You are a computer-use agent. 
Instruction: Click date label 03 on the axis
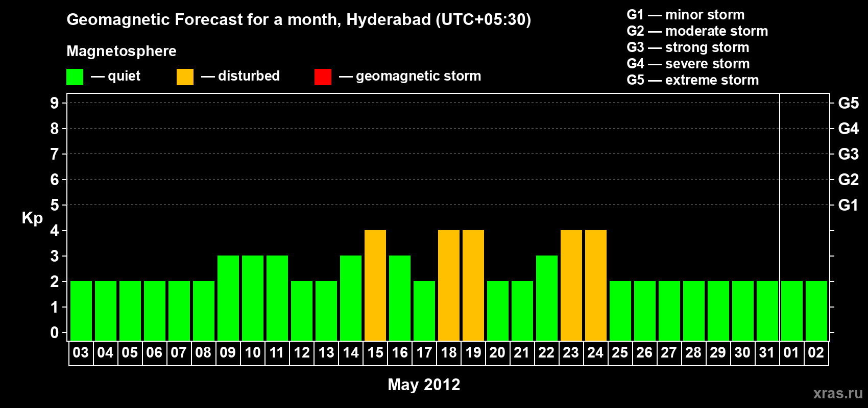(x=81, y=352)
